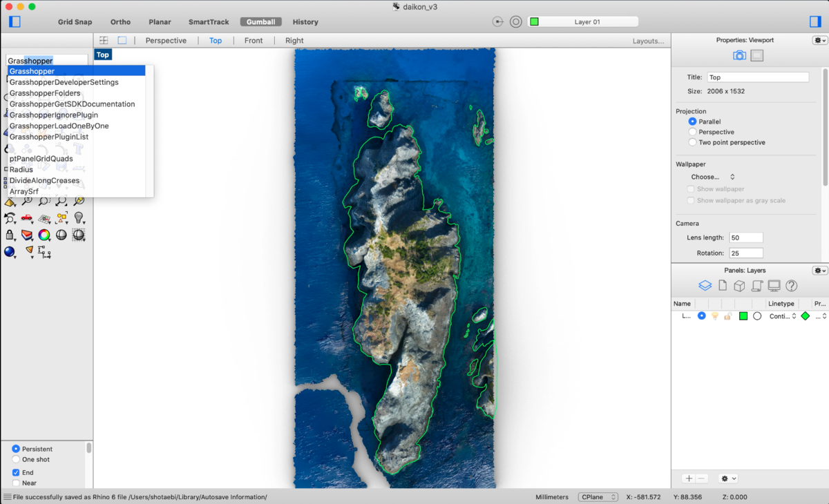Open the scroll notes panel icon
The width and height of the screenshot is (829, 504).
pos(756,285)
